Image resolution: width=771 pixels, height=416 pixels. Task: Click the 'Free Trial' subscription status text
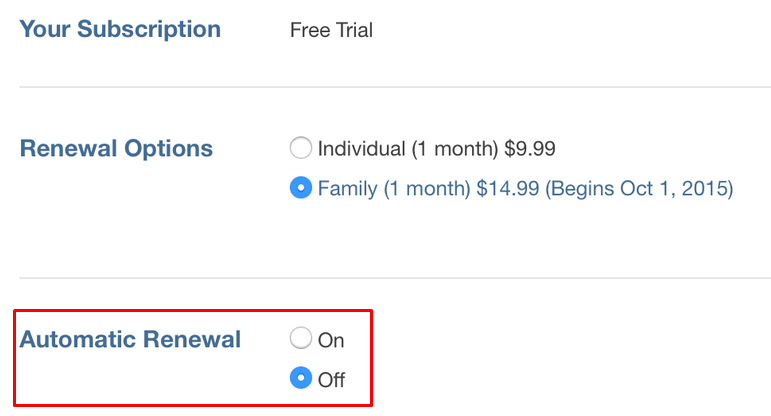pos(331,30)
